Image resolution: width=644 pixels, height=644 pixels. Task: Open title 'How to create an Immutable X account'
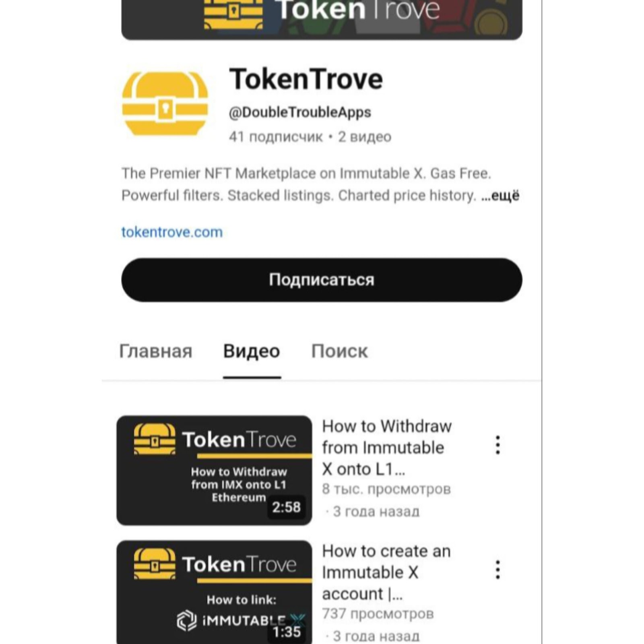(x=386, y=572)
